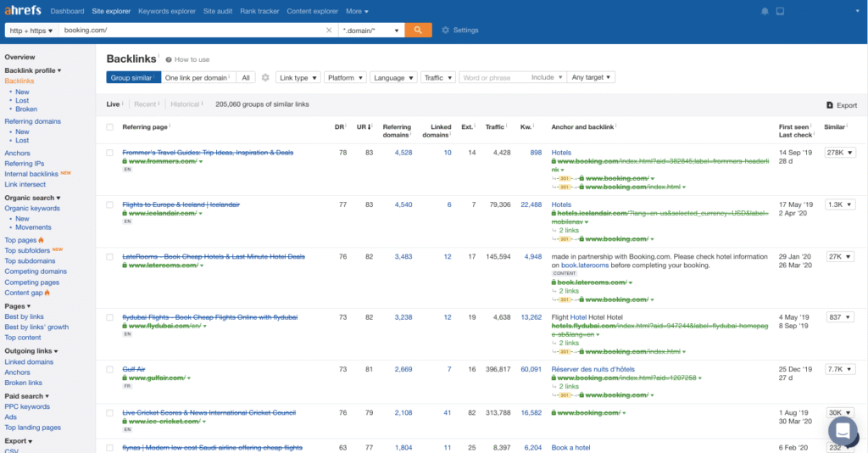This screenshot has height=453, width=868.
Task: Open Referring IPs in sidebar
Action: click(x=25, y=164)
